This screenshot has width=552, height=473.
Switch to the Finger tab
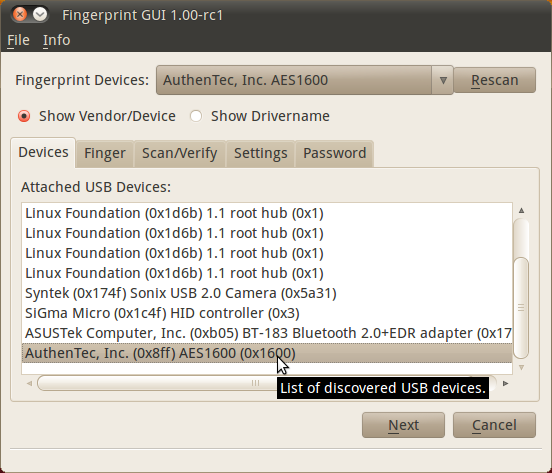click(105, 154)
